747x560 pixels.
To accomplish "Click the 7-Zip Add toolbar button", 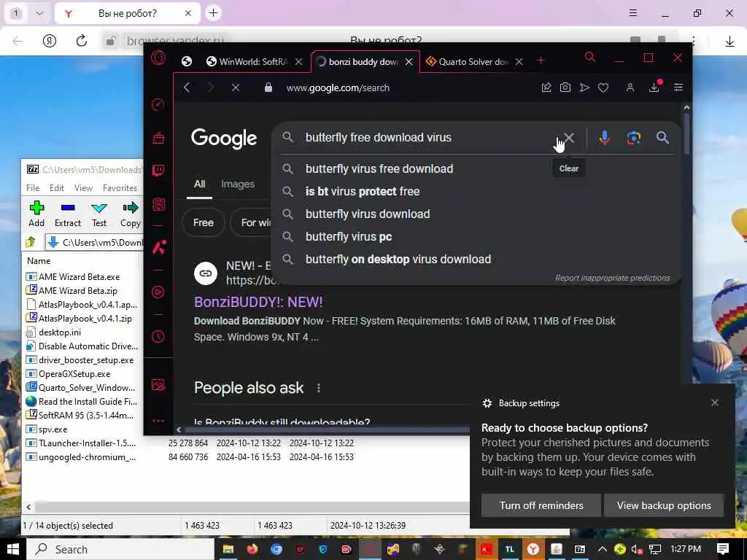I will click(36, 214).
